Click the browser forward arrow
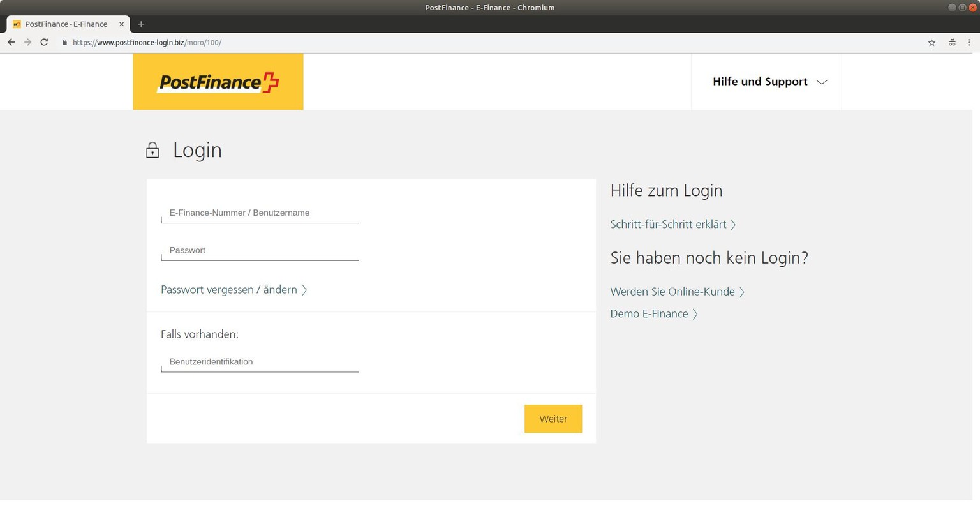 point(27,42)
